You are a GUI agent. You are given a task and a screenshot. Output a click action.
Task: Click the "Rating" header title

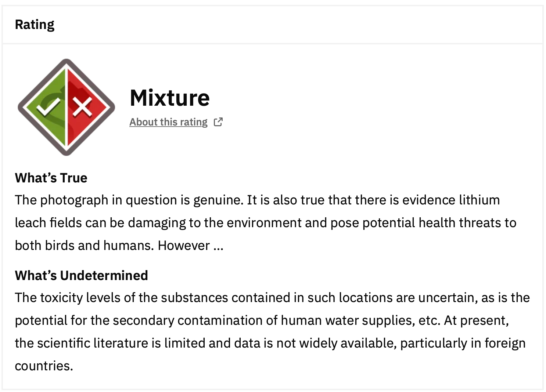tap(35, 25)
